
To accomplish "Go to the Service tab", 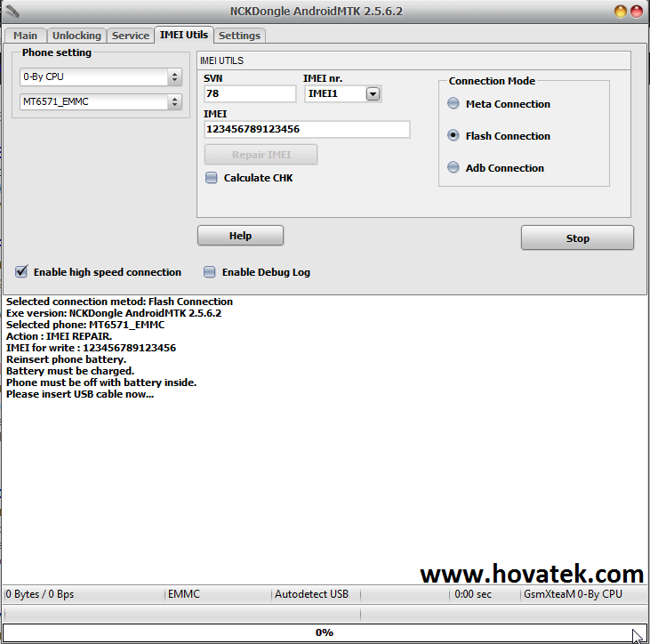I will 131,36.
